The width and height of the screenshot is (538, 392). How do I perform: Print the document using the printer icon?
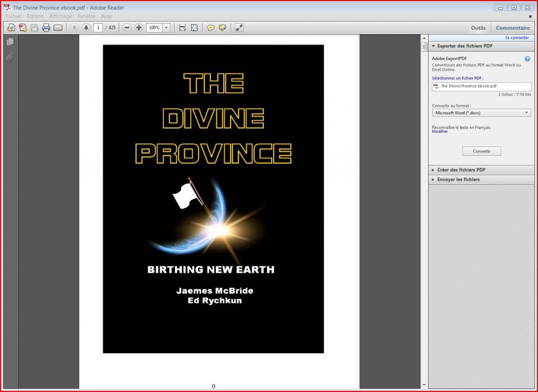[46, 28]
